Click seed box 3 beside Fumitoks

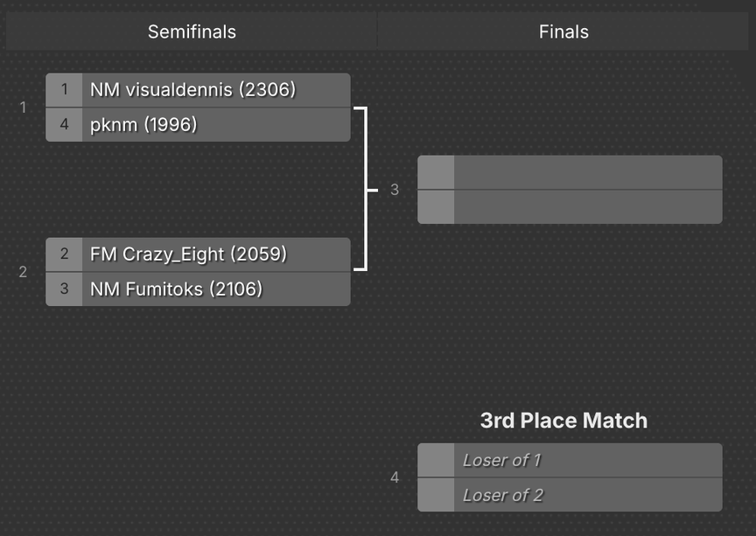point(64,289)
